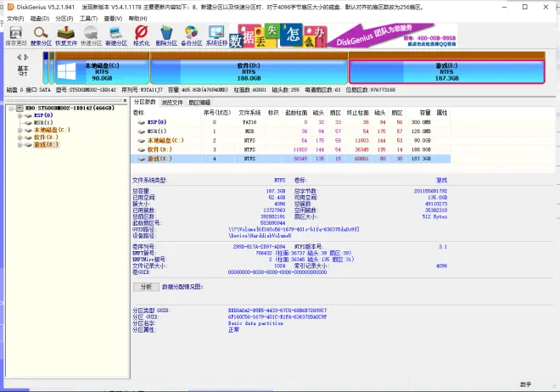The image size is (560, 392).
Task: Collapse the HD0 disk tree node
Action: click(x=11, y=108)
